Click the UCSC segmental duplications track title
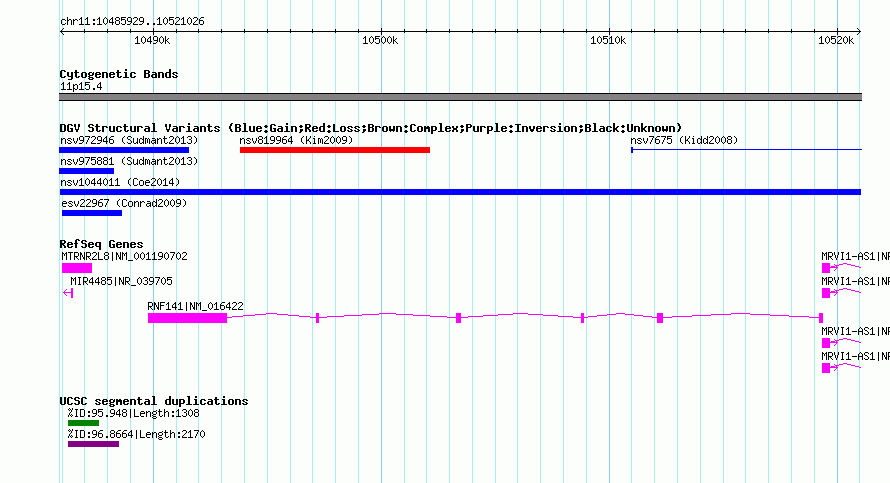Image resolution: width=890 pixels, height=483 pixels. (x=154, y=401)
